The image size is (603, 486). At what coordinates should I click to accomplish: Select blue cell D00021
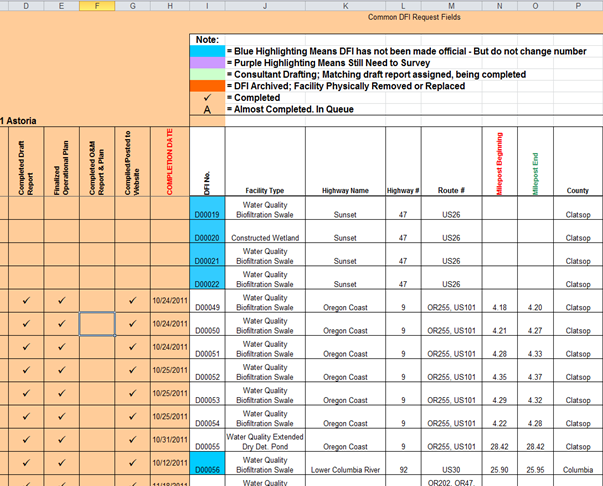(x=207, y=255)
